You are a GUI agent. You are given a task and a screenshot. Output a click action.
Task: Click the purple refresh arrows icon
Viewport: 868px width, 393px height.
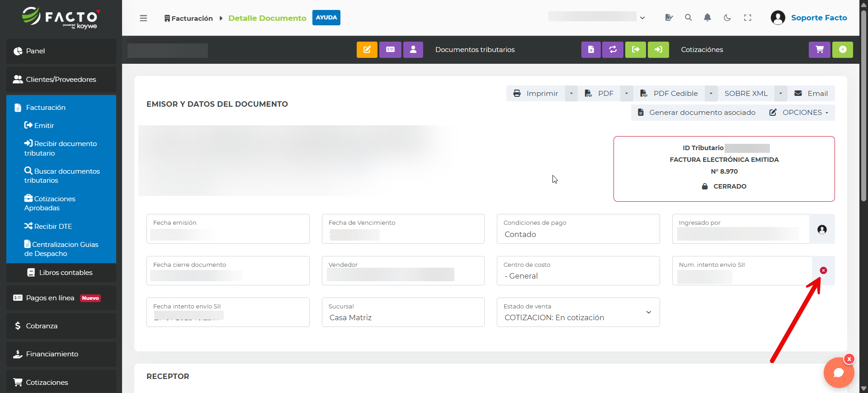[x=613, y=50]
